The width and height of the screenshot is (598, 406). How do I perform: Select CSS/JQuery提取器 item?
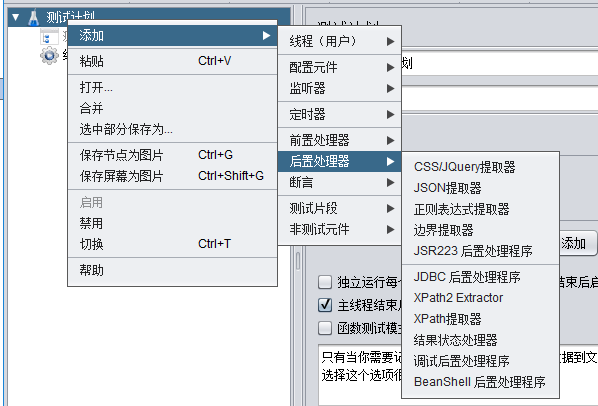(x=481, y=167)
